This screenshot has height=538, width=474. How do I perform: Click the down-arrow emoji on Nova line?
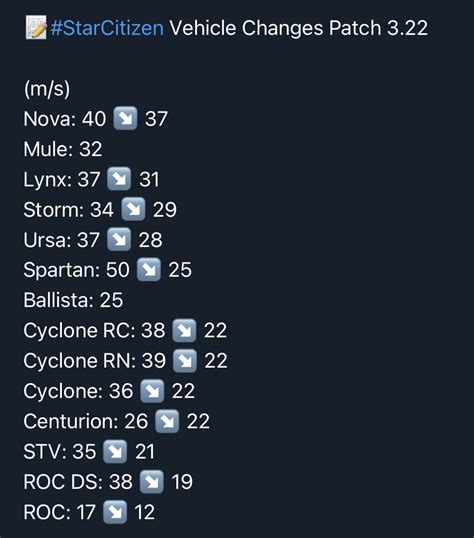pyautogui.click(x=125, y=118)
